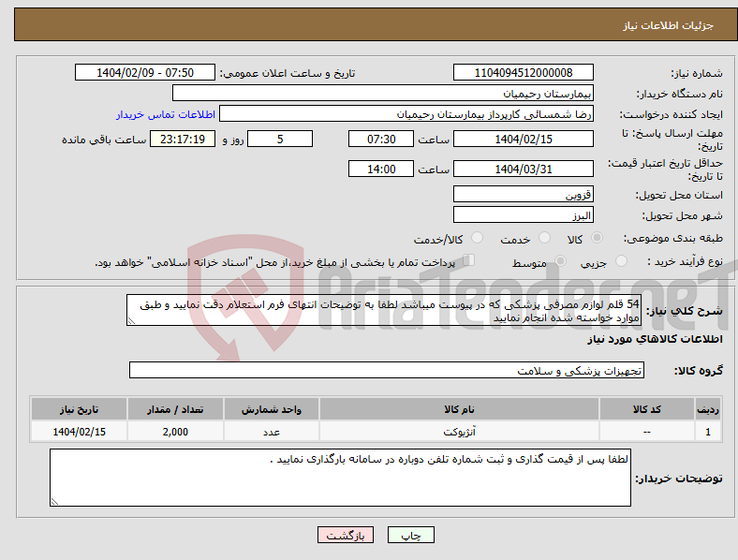Click the شرح کلی نیاز description textarea
This screenshot has height=560, width=738.
[384, 310]
